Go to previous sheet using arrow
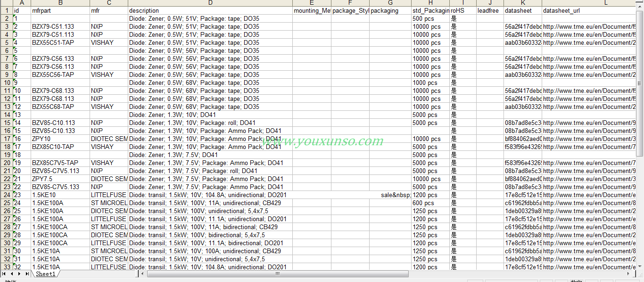 coord(12,274)
